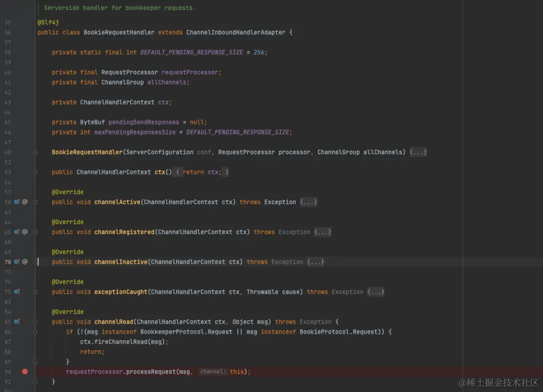Click the fold end marker on line 91

click(35, 381)
